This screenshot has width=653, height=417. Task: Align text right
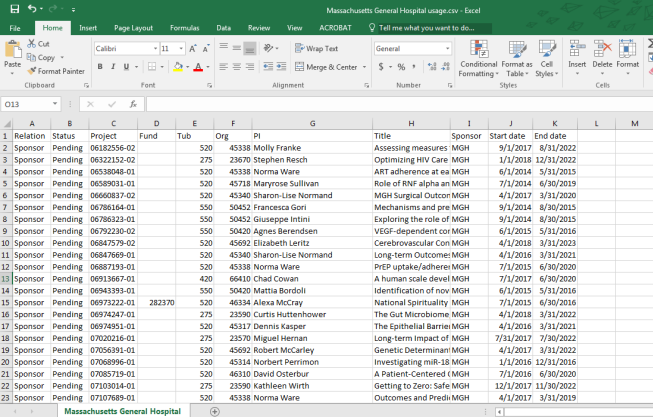(x=250, y=67)
